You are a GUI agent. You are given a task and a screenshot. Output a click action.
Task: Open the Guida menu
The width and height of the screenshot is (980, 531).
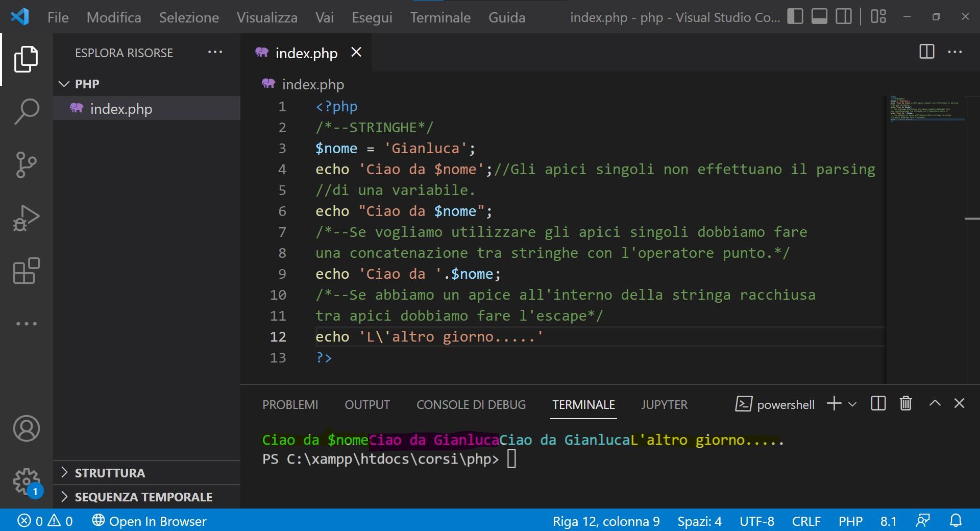click(507, 17)
